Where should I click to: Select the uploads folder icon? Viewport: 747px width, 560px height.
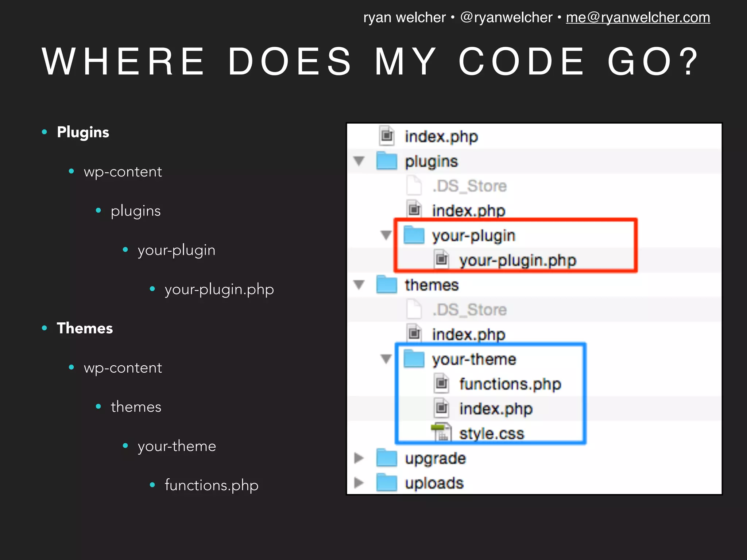[x=387, y=483]
